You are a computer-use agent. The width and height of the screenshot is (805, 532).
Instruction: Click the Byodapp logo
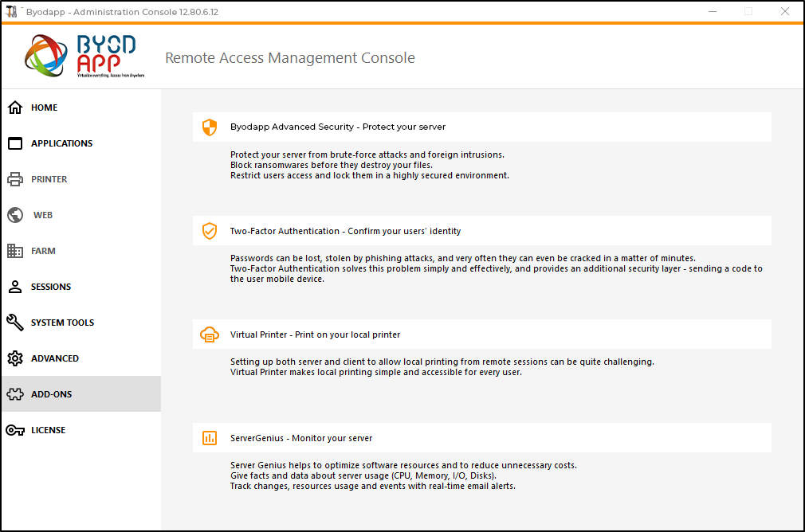tap(84, 56)
